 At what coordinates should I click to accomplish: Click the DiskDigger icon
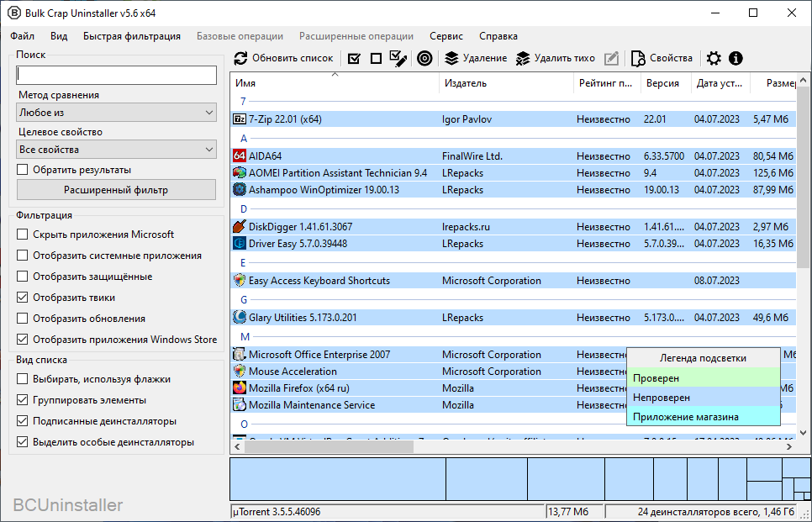(x=240, y=227)
